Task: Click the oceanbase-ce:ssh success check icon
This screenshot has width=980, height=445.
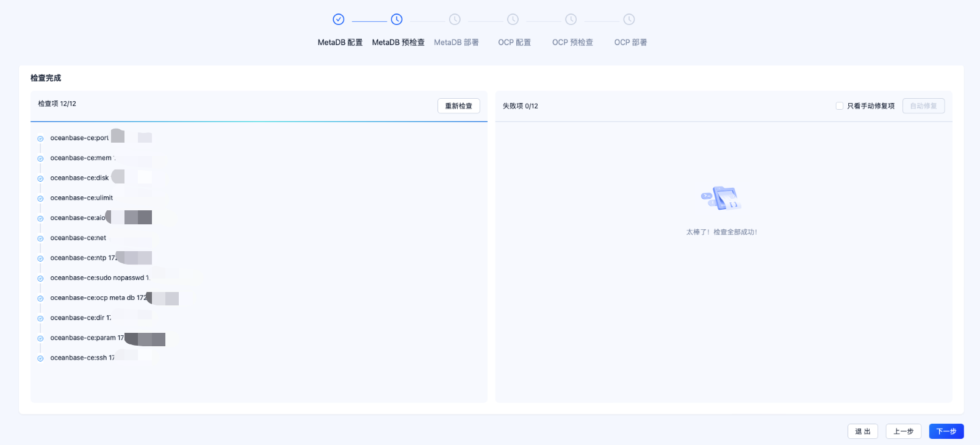Action: (40, 358)
